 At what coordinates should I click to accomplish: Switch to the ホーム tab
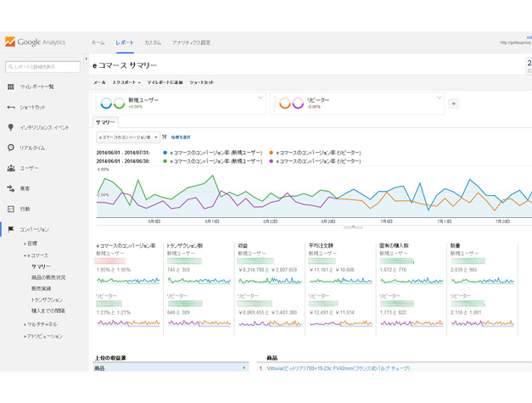click(98, 42)
